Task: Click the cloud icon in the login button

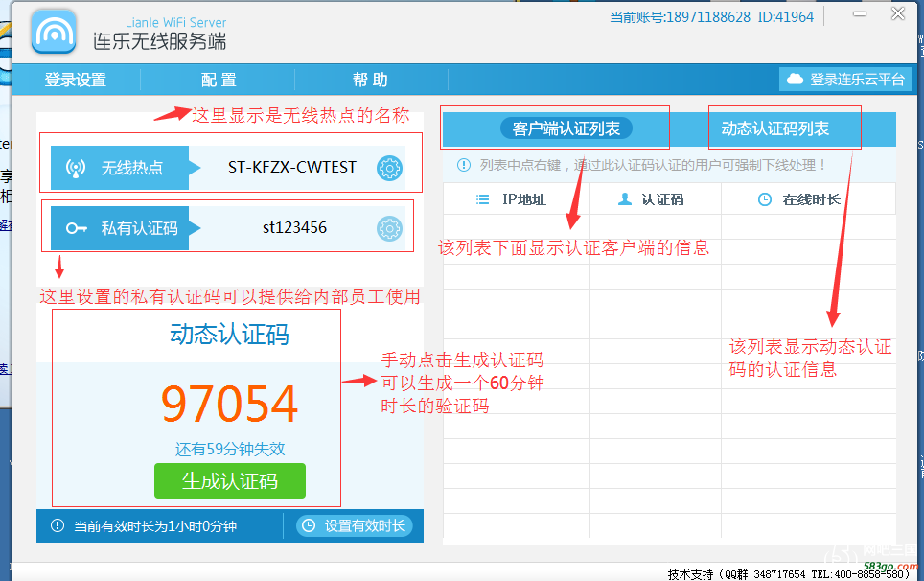Action: click(795, 80)
